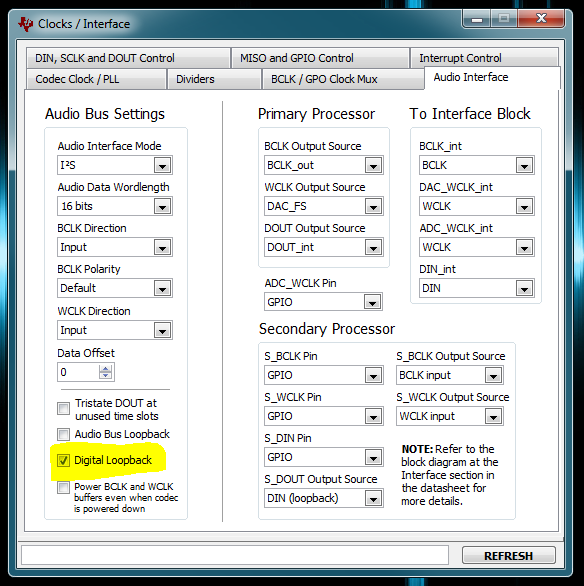This screenshot has height=586, width=584.
Task: Check the Audio Bus Loopback box
Action: coord(63,434)
